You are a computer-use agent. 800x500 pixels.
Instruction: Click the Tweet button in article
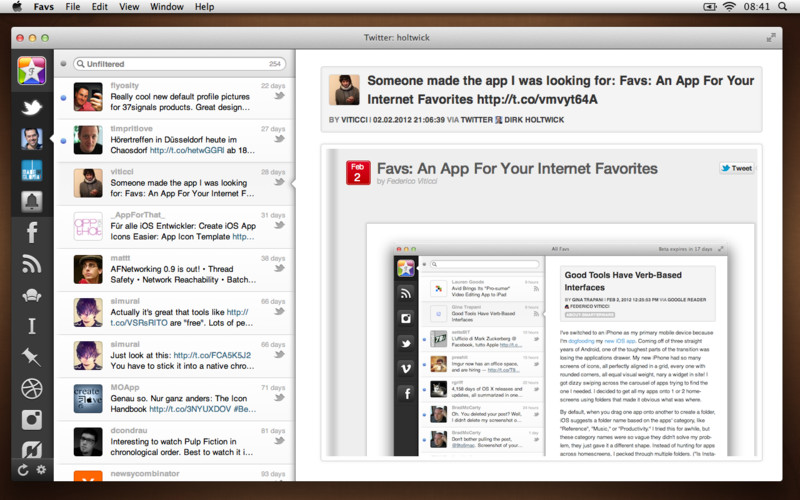tap(737, 169)
